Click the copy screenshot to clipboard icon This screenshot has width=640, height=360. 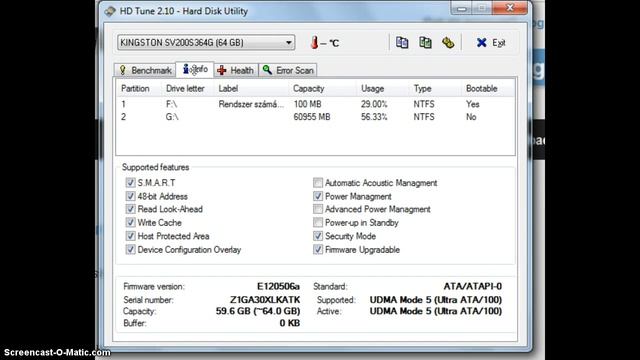(x=425, y=42)
